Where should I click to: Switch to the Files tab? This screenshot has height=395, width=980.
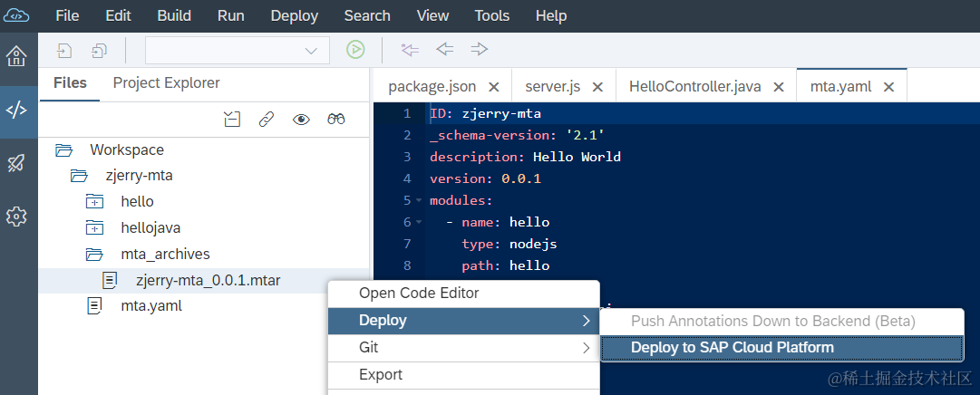[x=70, y=82]
